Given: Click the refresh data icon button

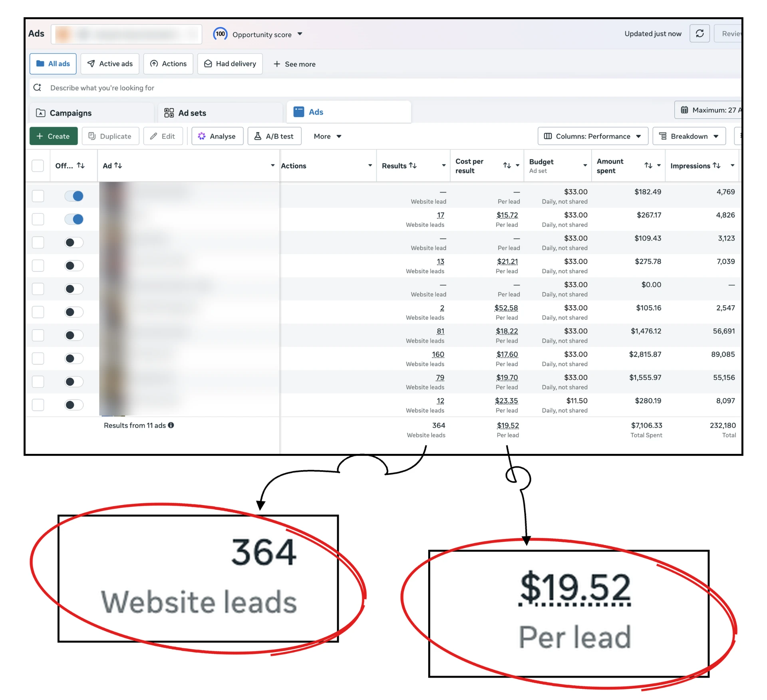Looking at the screenshot, I should [x=699, y=34].
